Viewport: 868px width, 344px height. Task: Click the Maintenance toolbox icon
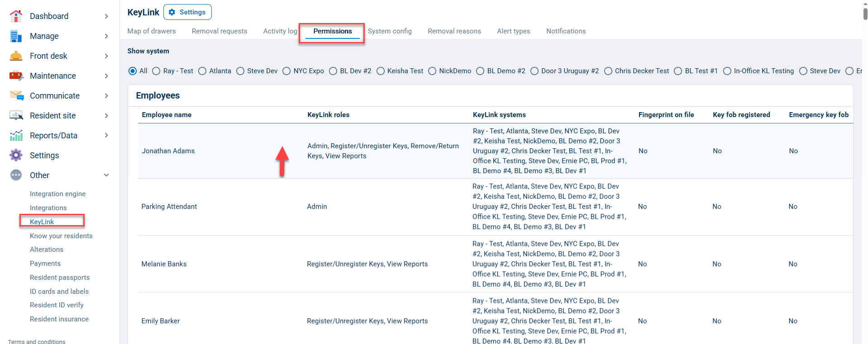16,76
